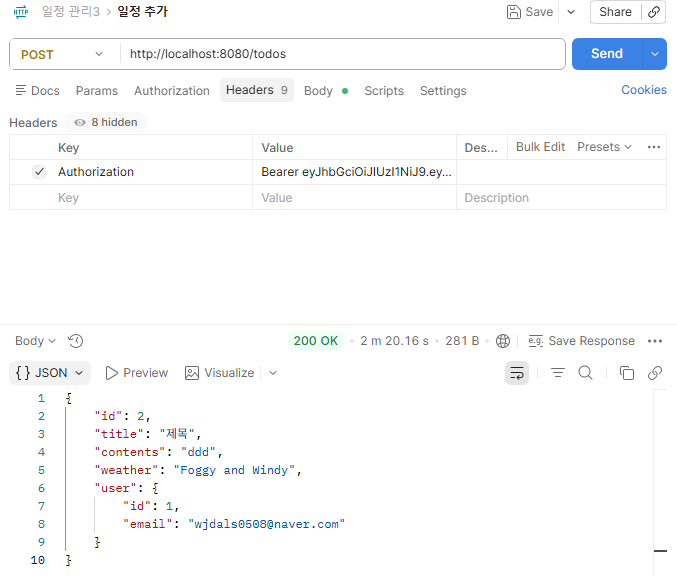Open the POST method dropdown
677x576 pixels.
coord(62,54)
